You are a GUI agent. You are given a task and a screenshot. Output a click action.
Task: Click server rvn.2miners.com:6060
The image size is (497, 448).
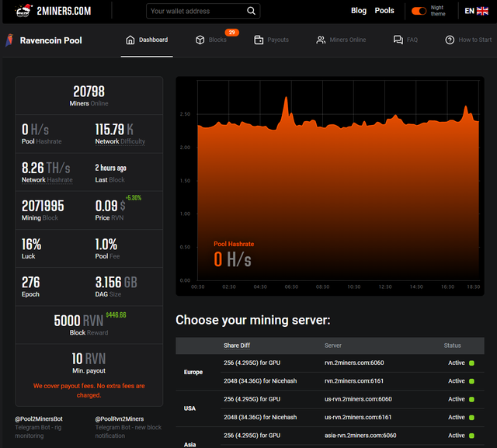[354, 363]
